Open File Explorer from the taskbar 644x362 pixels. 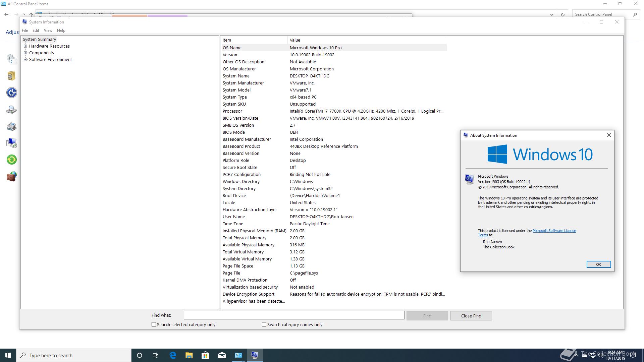(189, 355)
